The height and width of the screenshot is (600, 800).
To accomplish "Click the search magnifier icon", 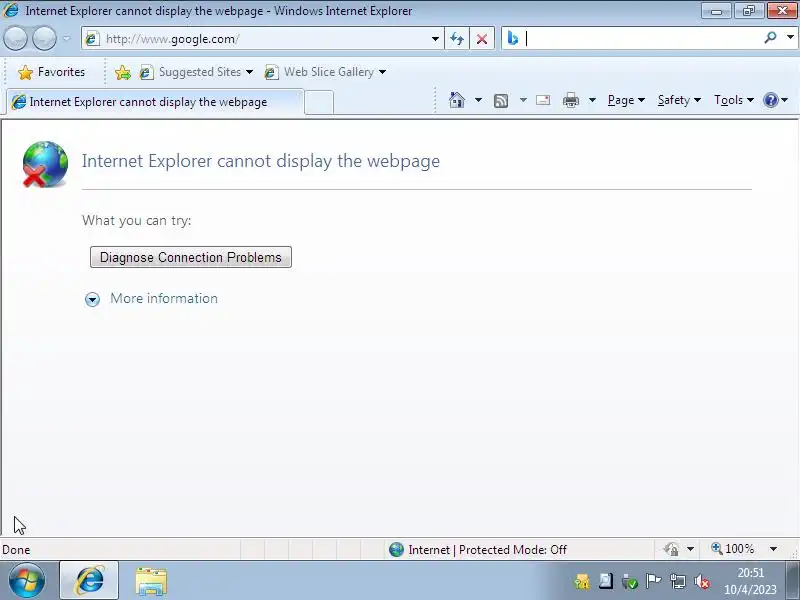I will [770, 37].
